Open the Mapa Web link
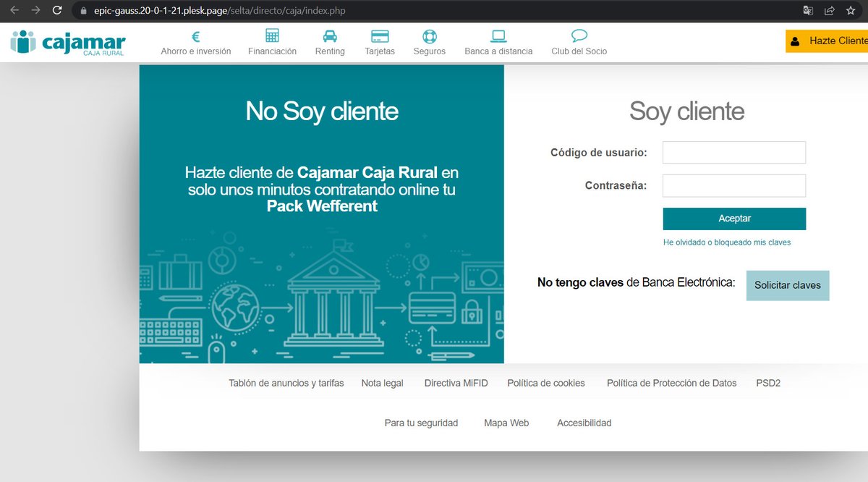Image resolution: width=868 pixels, height=482 pixels. 506,423
